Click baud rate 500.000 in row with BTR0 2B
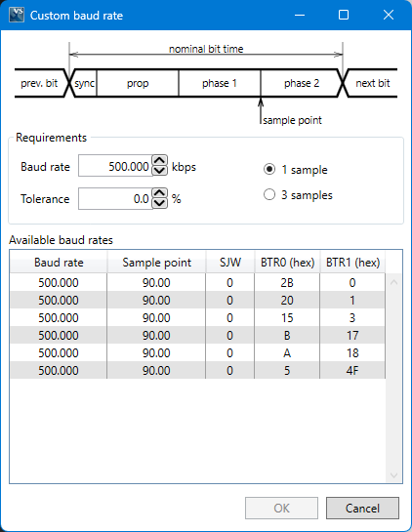The image size is (412, 532). (59, 283)
